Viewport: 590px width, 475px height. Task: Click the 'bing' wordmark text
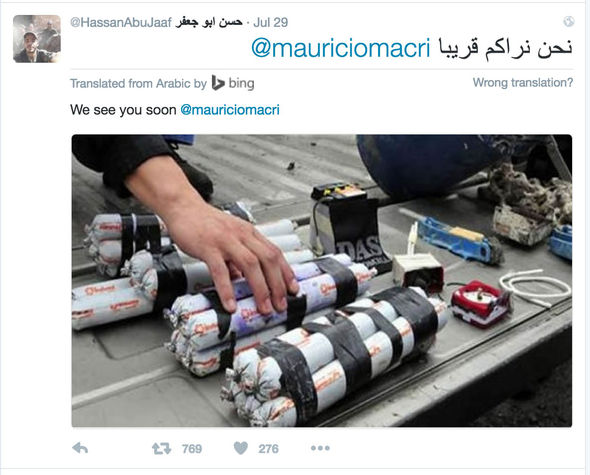coord(241,83)
